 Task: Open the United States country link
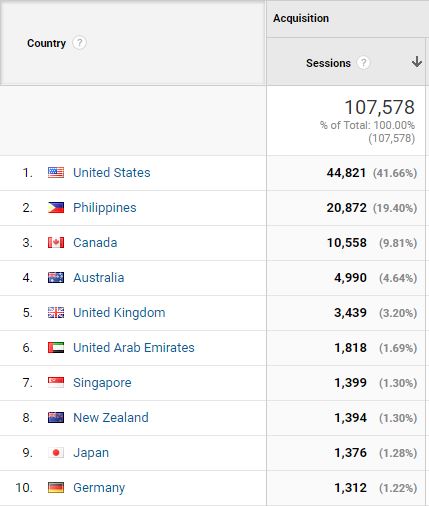click(x=112, y=173)
